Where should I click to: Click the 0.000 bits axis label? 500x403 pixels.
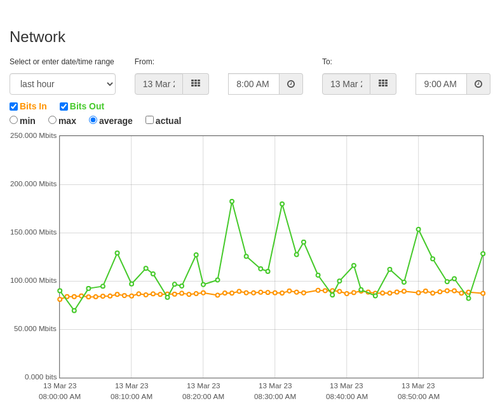point(41,377)
